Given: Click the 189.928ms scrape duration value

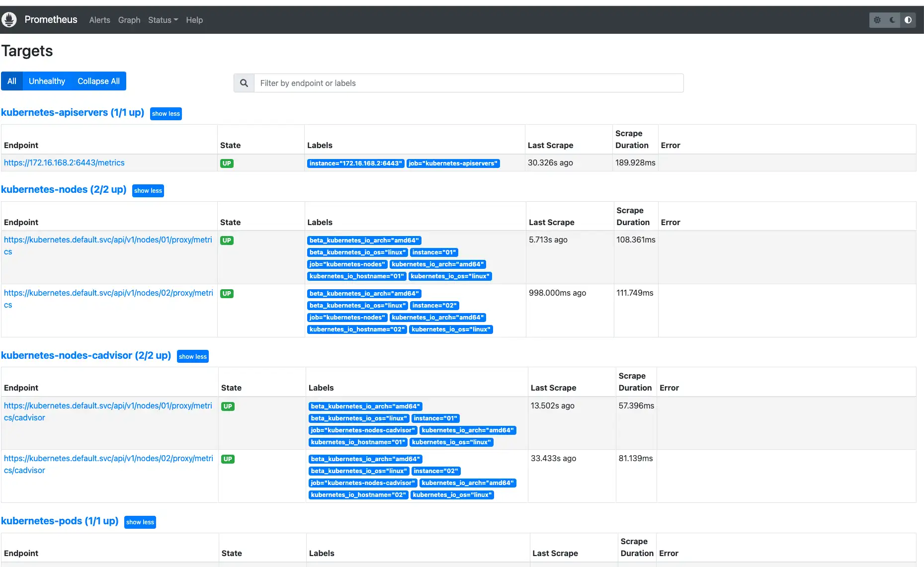Looking at the screenshot, I should point(635,162).
